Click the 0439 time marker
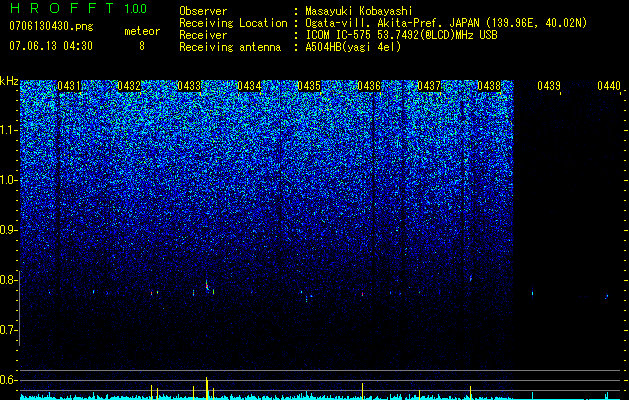The width and height of the screenshot is (629, 400). pyautogui.click(x=549, y=86)
